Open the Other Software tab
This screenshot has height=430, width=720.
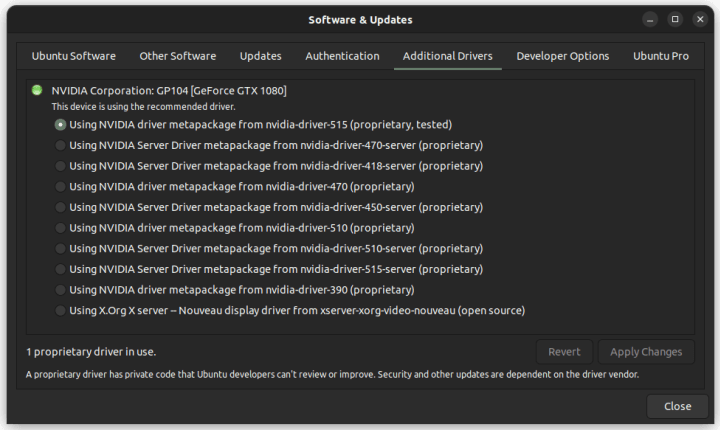pyautogui.click(x=178, y=56)
